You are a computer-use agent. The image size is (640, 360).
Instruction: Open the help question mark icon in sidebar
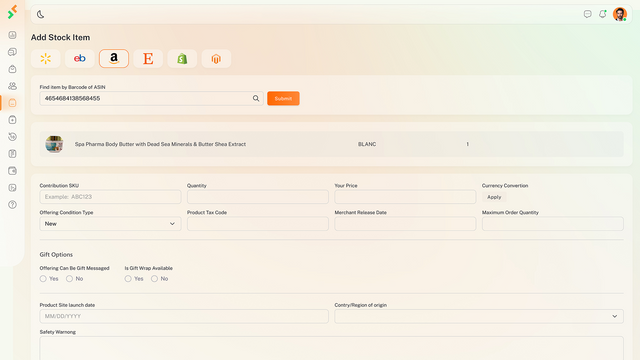click(x=13, y=204)
